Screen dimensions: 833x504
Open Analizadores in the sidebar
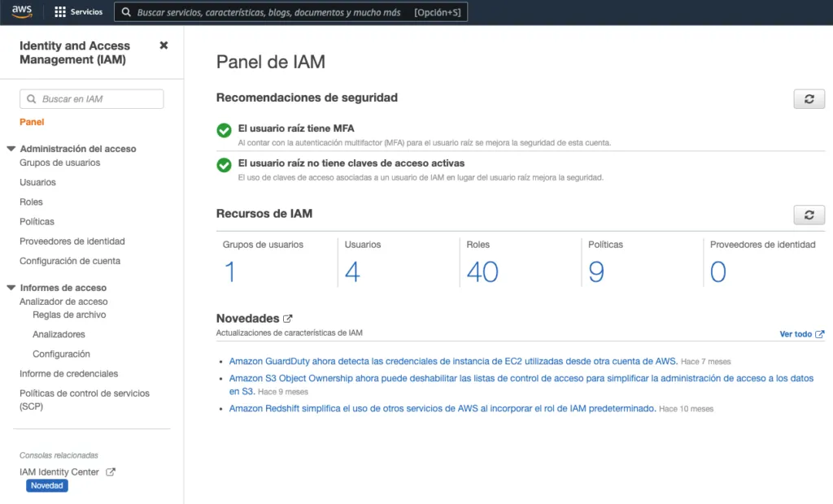(59, 334)
